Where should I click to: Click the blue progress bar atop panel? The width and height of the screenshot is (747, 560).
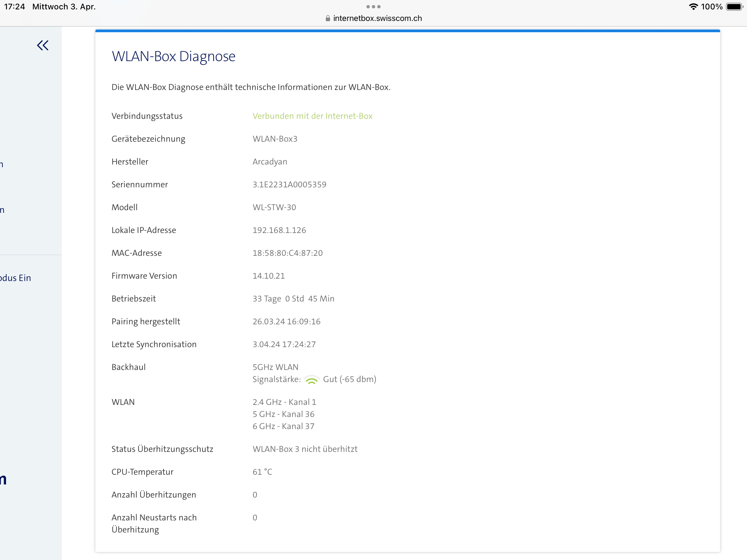407,31
